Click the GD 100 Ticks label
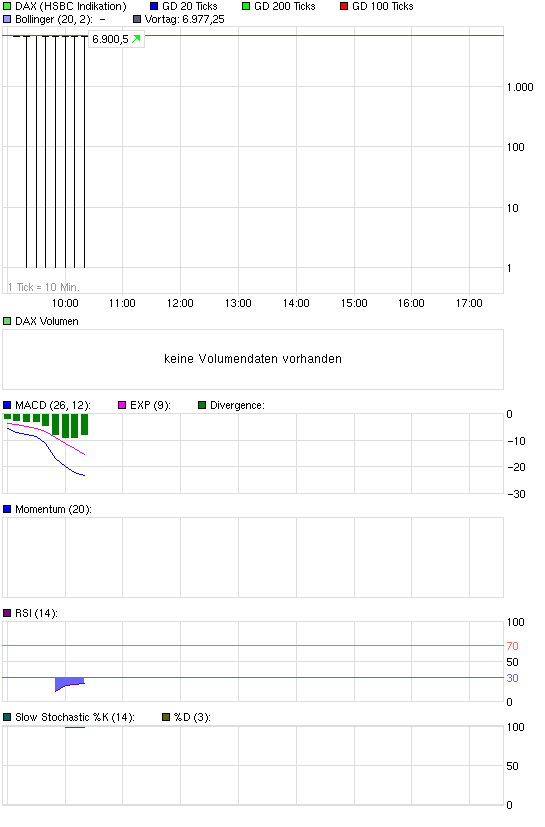The image size is (545, 827). pos(383,6)
